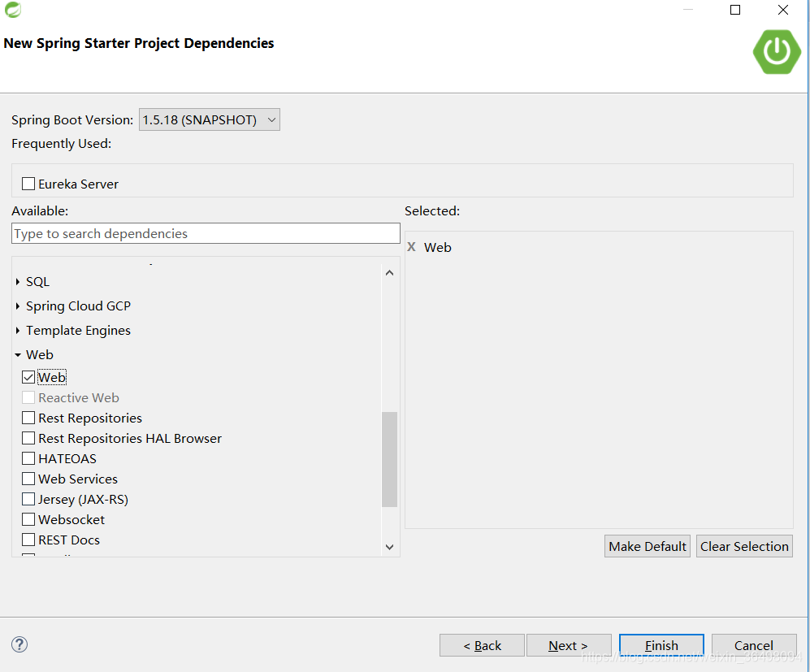
Task: Open the help question mark icon
Action: [x=19, y=644]
